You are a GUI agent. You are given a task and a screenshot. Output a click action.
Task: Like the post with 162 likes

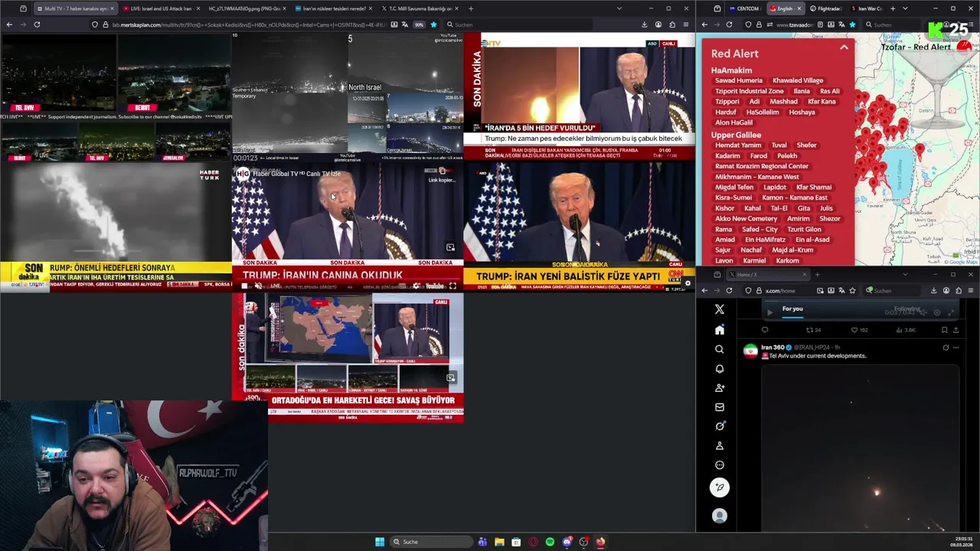[858, 330]
